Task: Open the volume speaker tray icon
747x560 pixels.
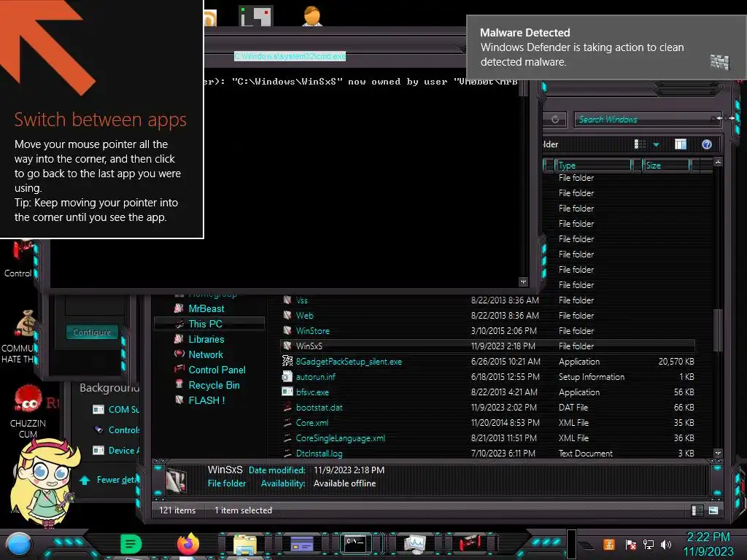Action: [666, 544]
